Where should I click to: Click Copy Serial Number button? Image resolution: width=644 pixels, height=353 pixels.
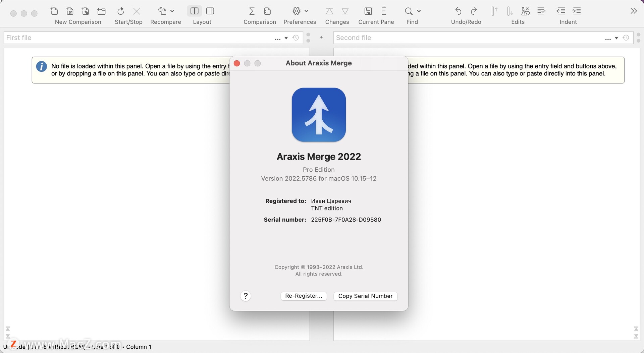point(365,296)
